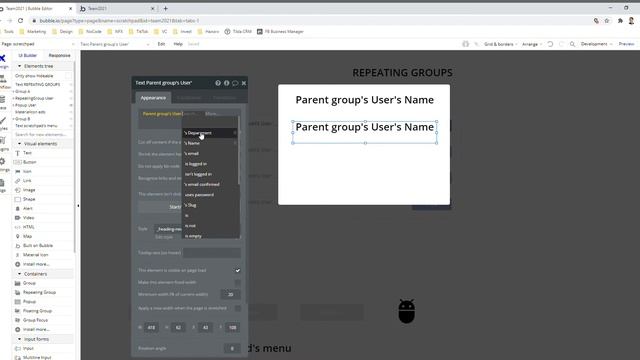Choose 's email confirmed option
This screenshot has height=360, width=640.
210,184
